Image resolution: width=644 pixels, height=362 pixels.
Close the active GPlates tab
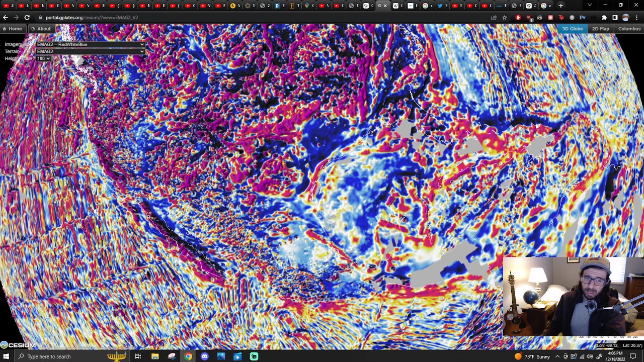[x=385, y=6]
